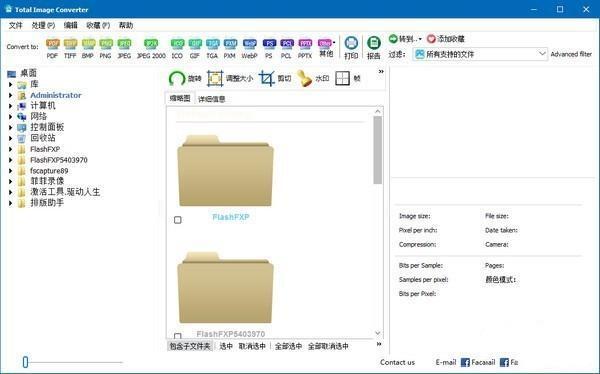This screenshot has height=374, width=600.
Task: Choose WebP conversion icon
Action: point(249,48)
